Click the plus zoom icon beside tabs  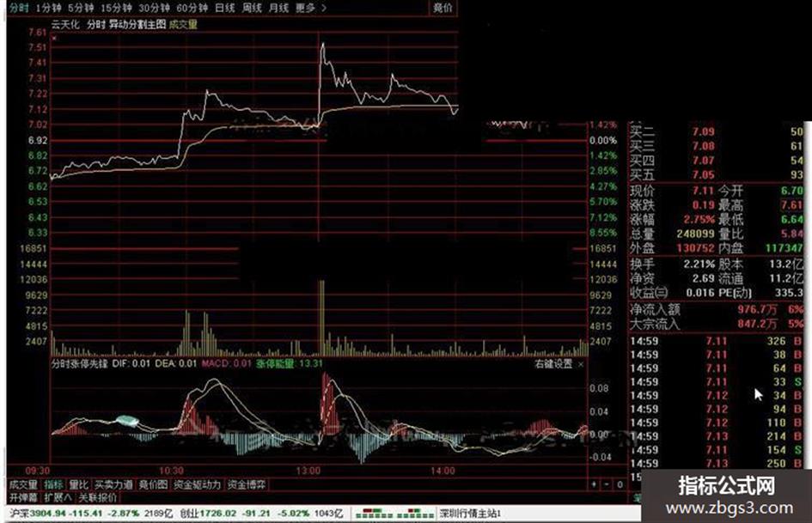point(594,485)
